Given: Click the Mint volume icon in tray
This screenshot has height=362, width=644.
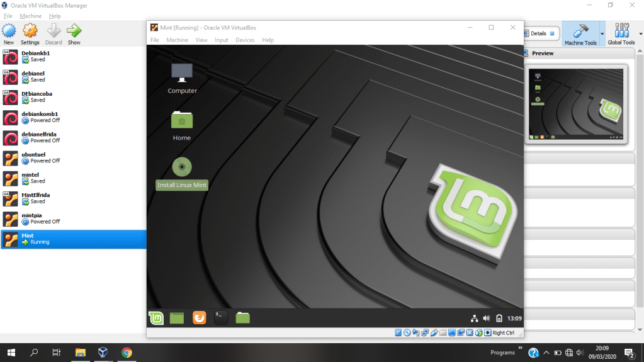Looking at the screenshot, I should [x=487, y=318].
